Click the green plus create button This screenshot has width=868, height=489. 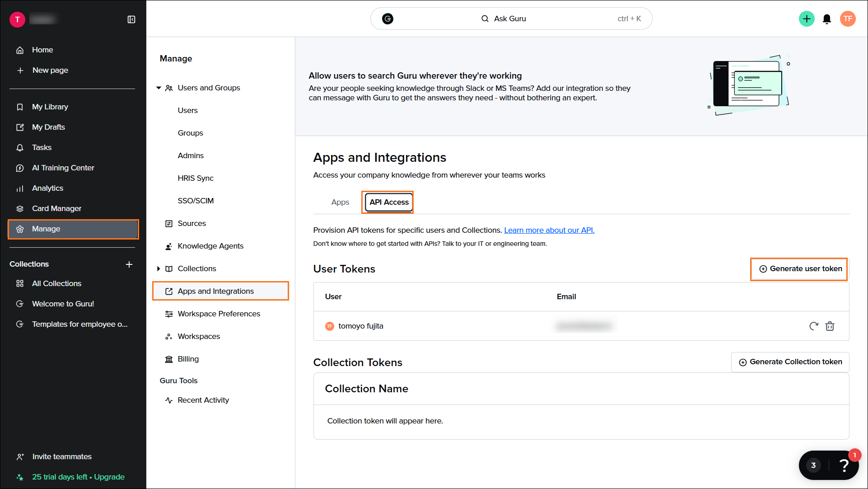coord(807,19)
